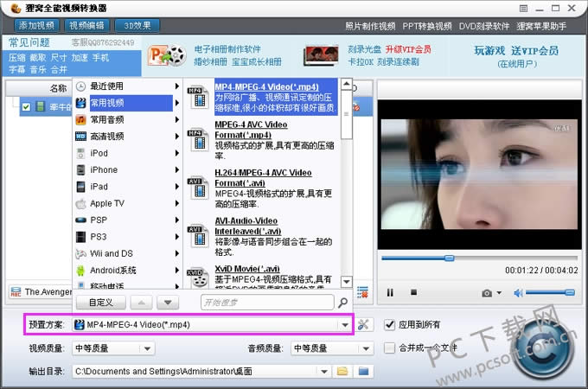Screen dimensions: 588x389
Task: Toggle the 应用到所有 checkbox
Action: (x=390, y=325)
